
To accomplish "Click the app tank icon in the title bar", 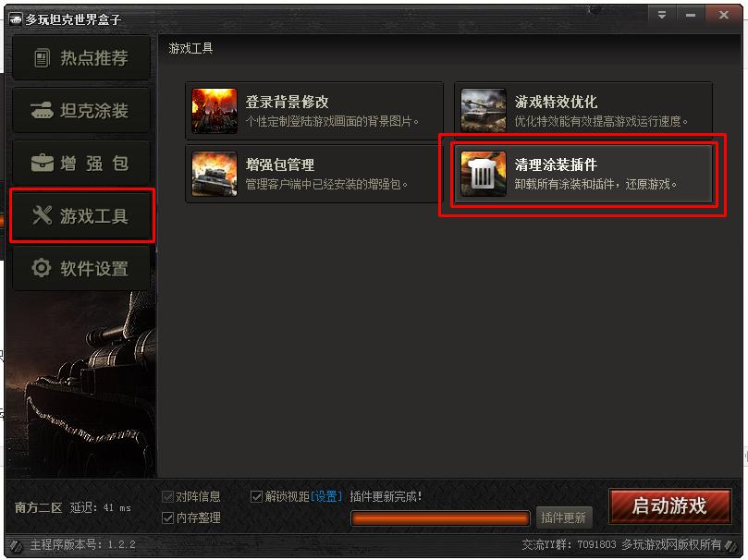I will point(16,19).
